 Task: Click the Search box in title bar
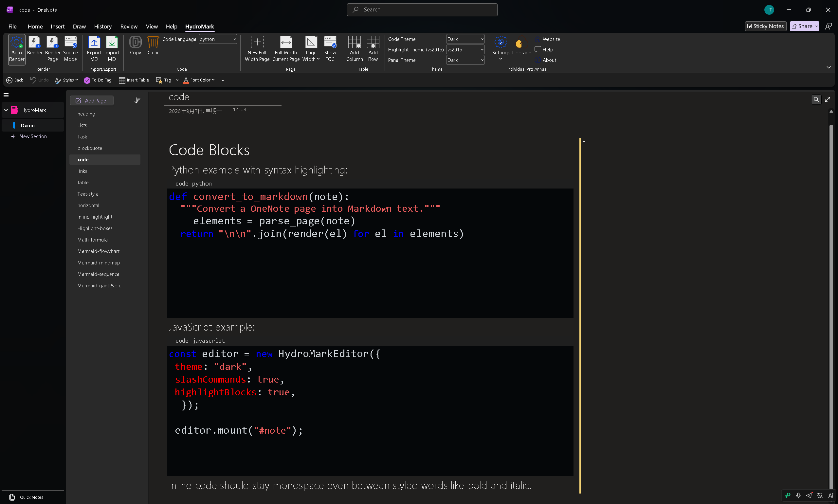[x=422, y=10]
